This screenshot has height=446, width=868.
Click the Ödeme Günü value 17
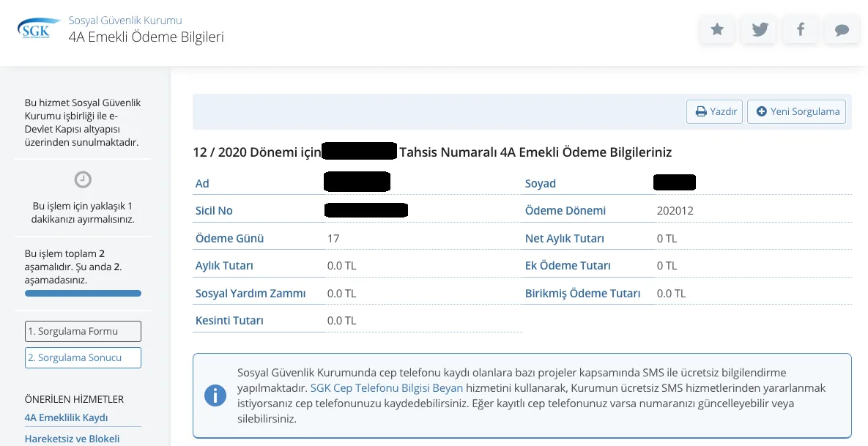[333, 239]
